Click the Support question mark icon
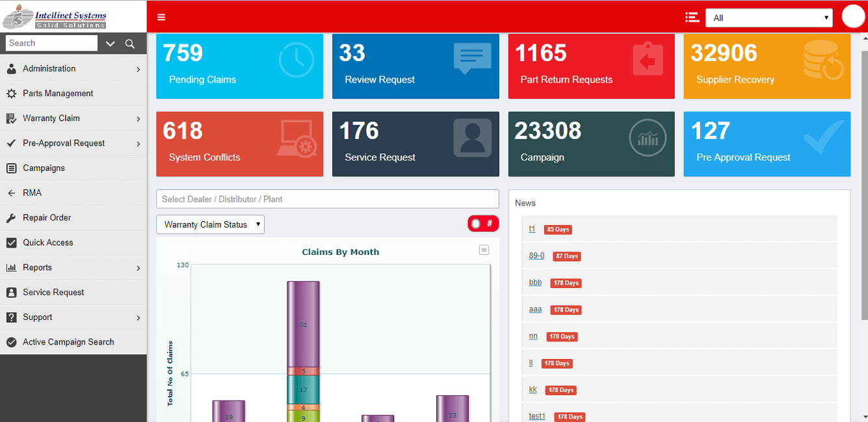This screenshot has height=422, width=868. click(x=11, y=317)
